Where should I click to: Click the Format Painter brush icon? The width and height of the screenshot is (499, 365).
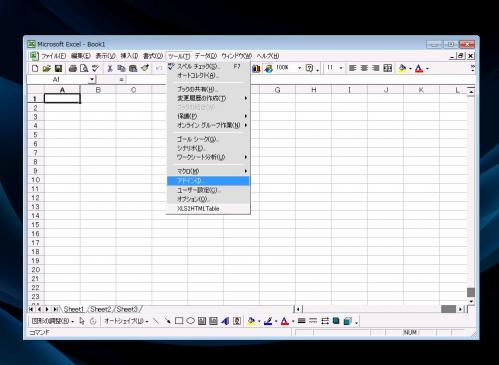point(145,68)
